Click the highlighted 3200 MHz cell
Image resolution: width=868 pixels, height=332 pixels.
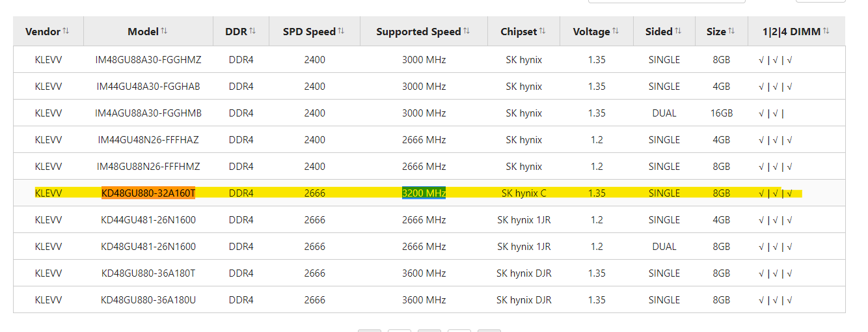click(x=424, y=193)
